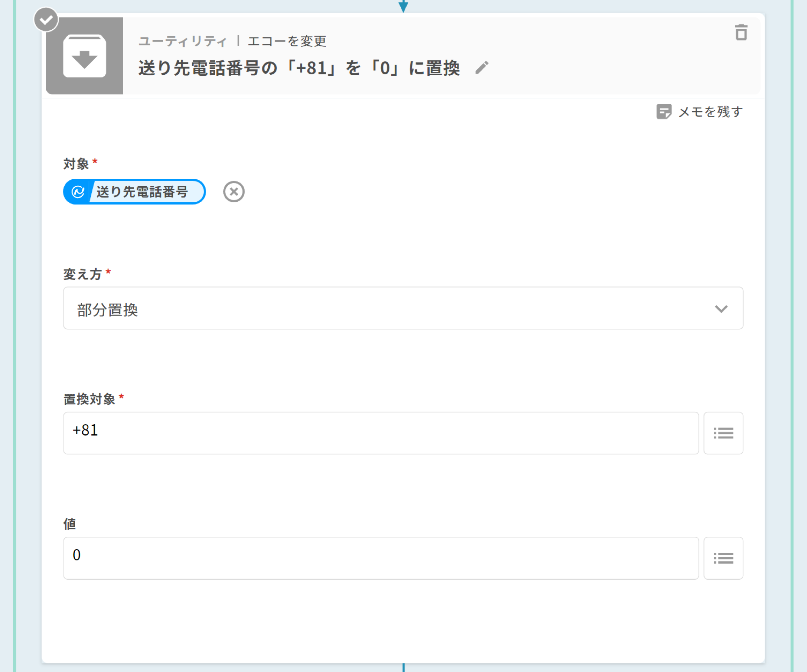Select the 送り先電話番号 echo pill
Image resolution: width=807 pixels, height=672 pixels.
pyautogui.click(x=142, y=192)
